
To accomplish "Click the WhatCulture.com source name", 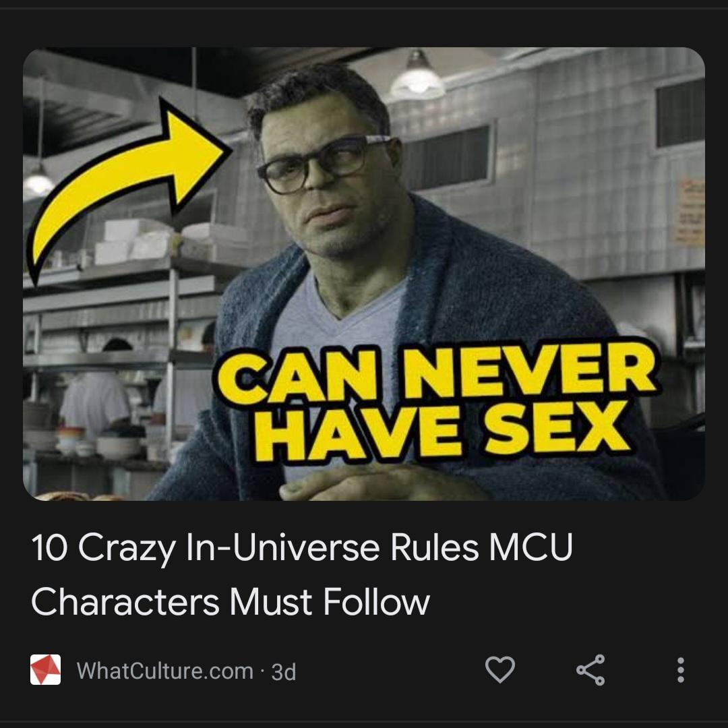I will coord(165,671).
